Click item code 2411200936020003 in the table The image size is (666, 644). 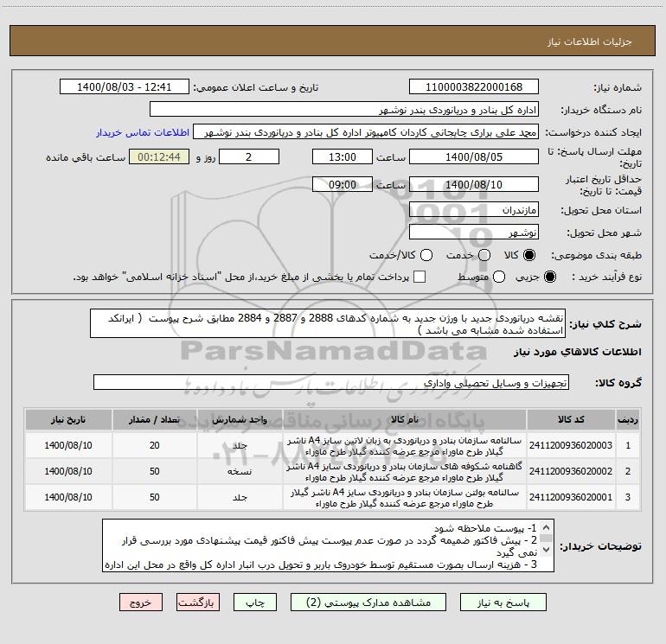click(x=571, y=445)
